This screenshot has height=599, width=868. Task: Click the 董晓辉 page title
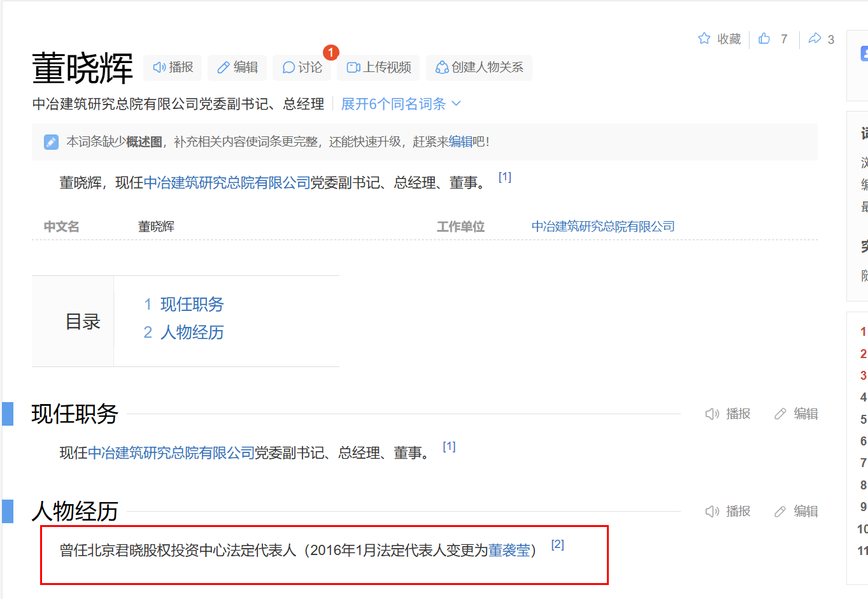(x=83, y=68)
